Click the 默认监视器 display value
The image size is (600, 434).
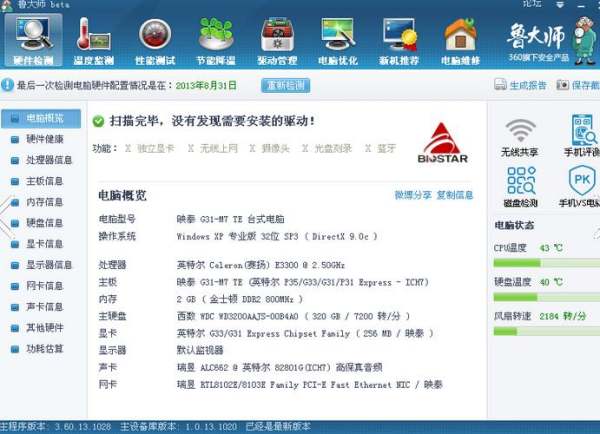[x=200, y=350]
